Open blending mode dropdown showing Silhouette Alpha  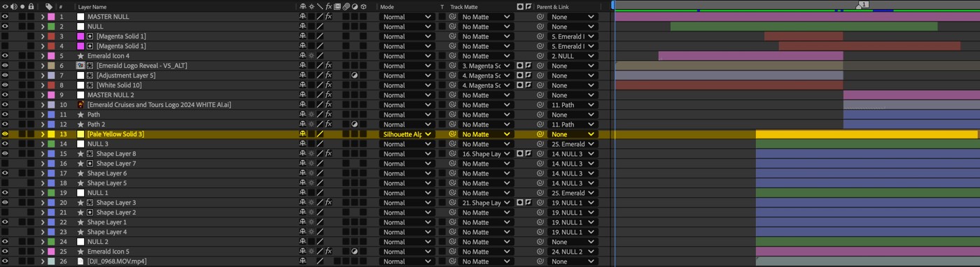pyautogui.click(x=407, y=134)
